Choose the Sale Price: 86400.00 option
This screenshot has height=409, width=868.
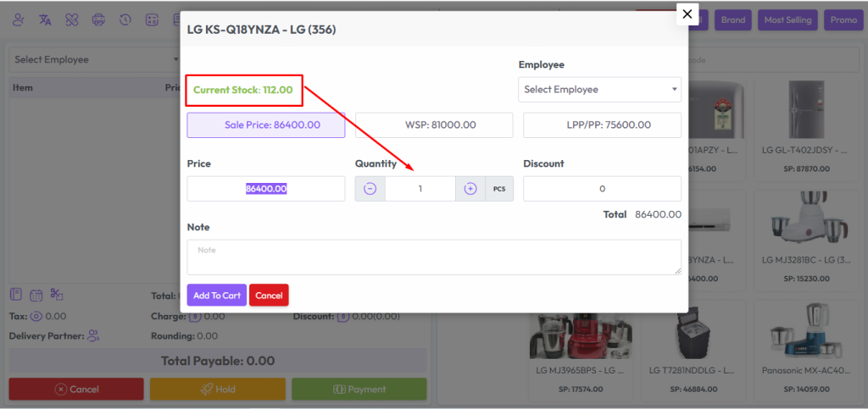click(266, 125)
